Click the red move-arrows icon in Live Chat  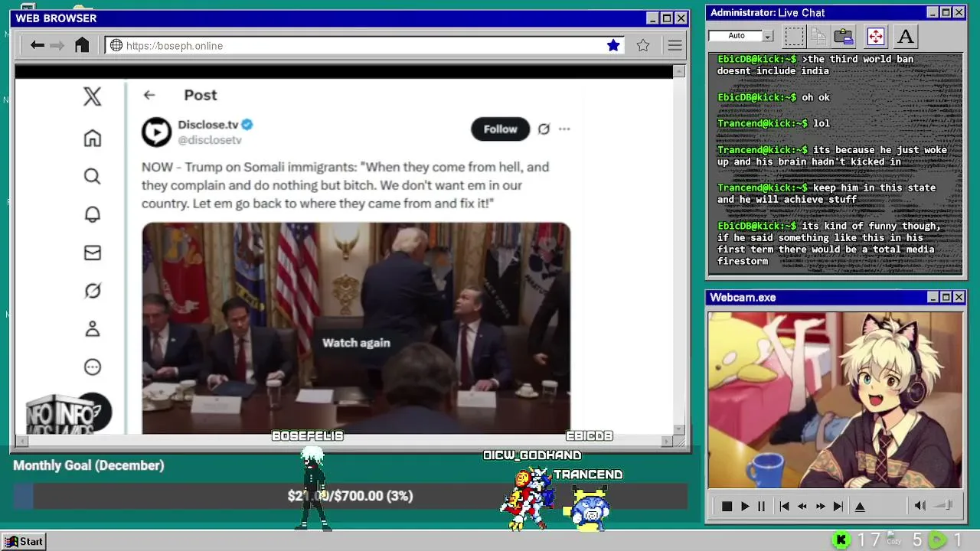tap(875, 36)
